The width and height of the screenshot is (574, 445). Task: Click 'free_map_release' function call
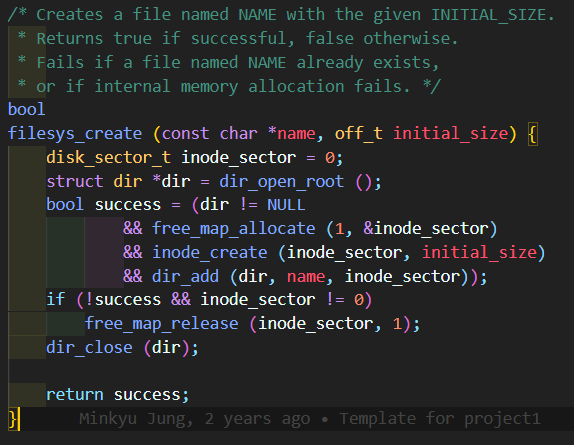tap(161, 324)
